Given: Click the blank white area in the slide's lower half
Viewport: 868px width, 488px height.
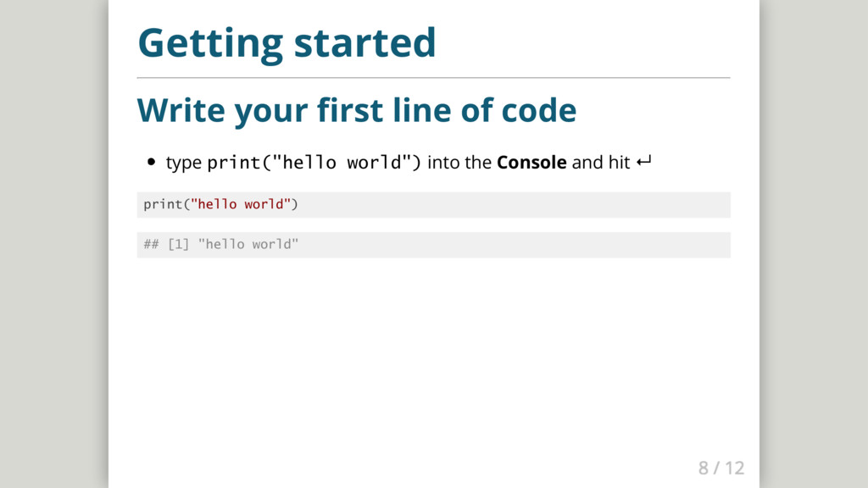Looking at the screenshot, I should tap(433, 364).
